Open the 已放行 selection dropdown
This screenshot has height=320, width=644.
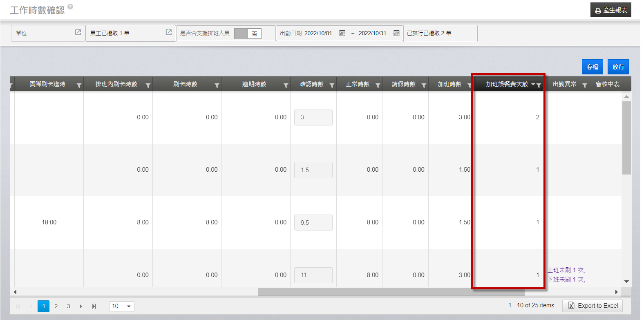click(440, 34)
